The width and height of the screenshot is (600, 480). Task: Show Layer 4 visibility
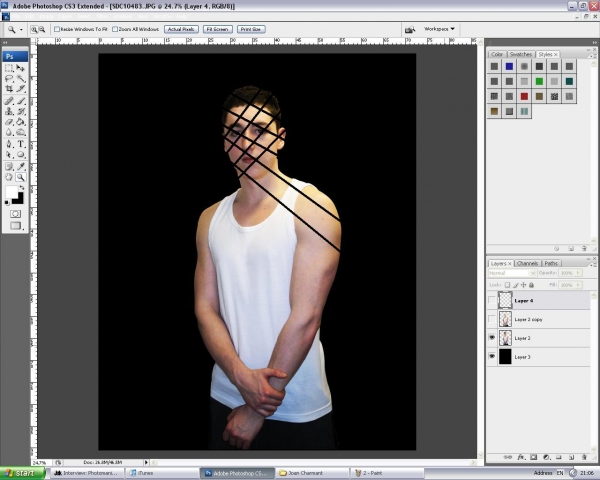click(492, 300)
